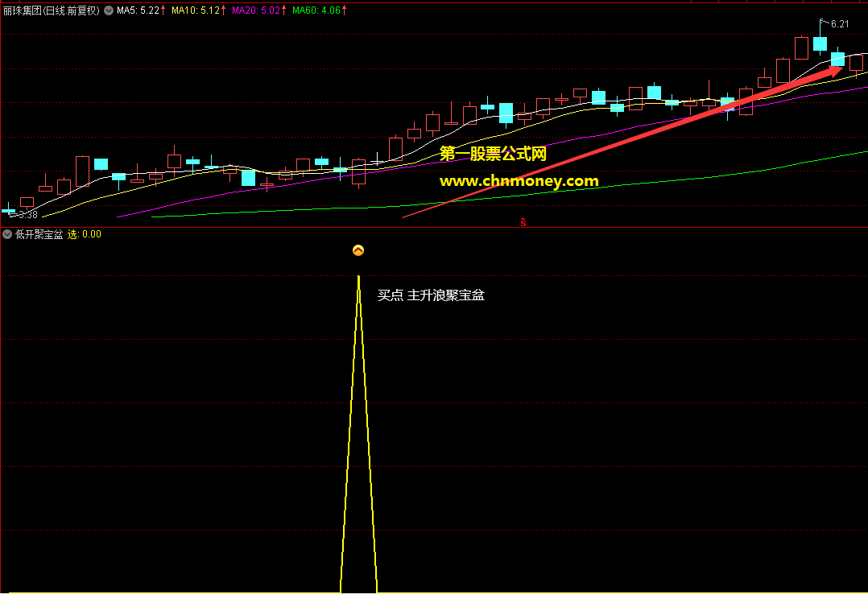Open the main chart indicator dropdown arrow
868x594 pixels.
109,10
